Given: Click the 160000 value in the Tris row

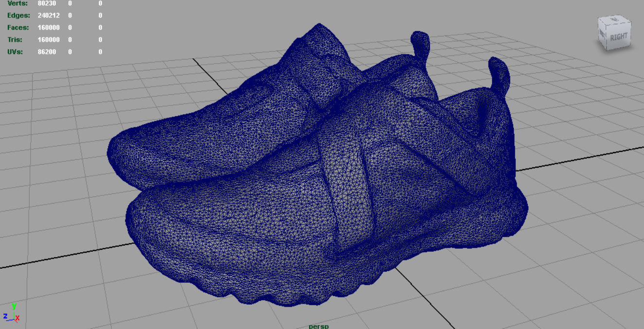Looking at the screenshot, I should pos(49,40).
